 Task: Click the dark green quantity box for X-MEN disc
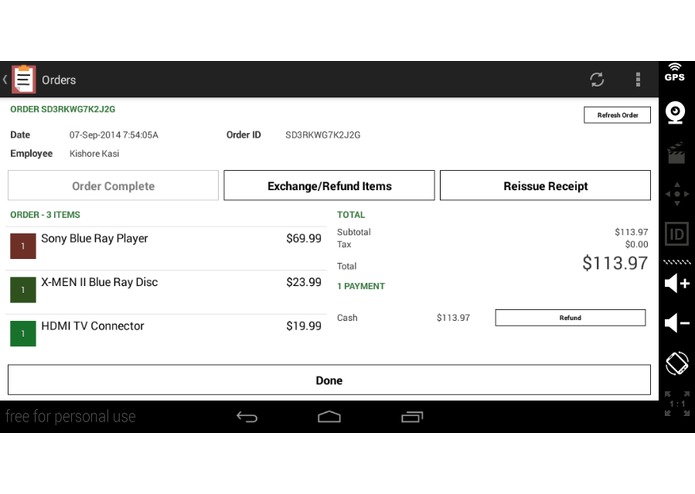click(23, 290)
